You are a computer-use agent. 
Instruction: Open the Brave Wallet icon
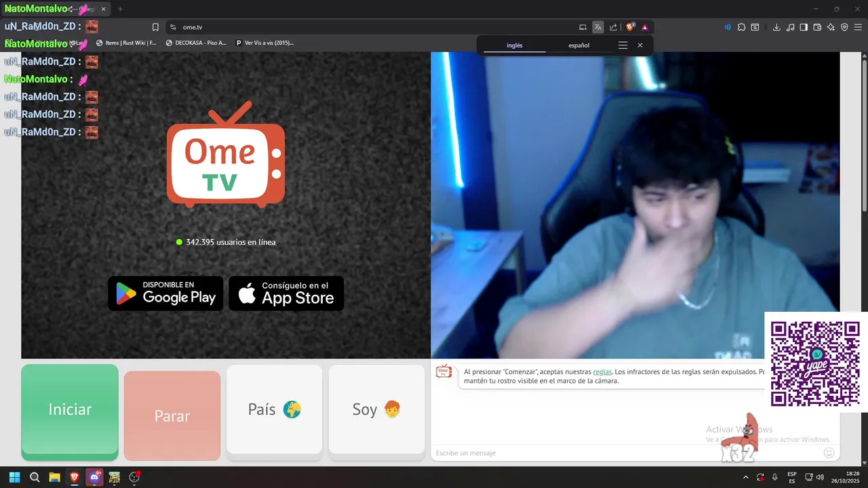point(817,27)
